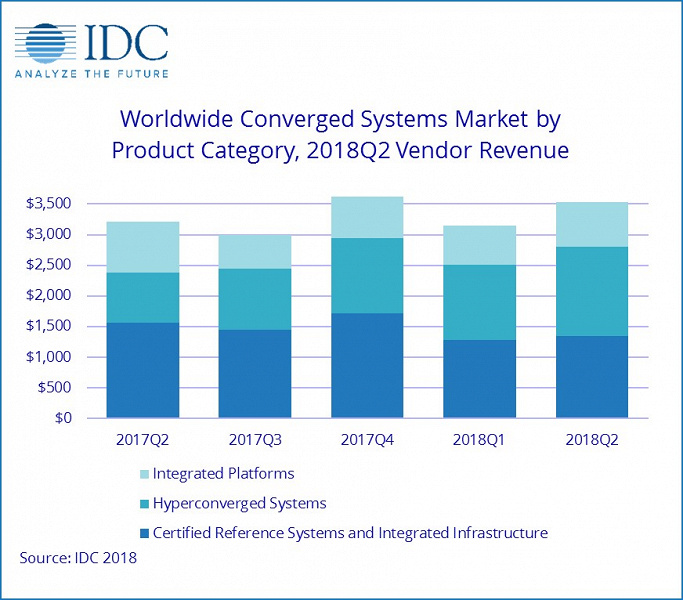Click the Certified Reference Systems legend swatch

tap(145, 533)
